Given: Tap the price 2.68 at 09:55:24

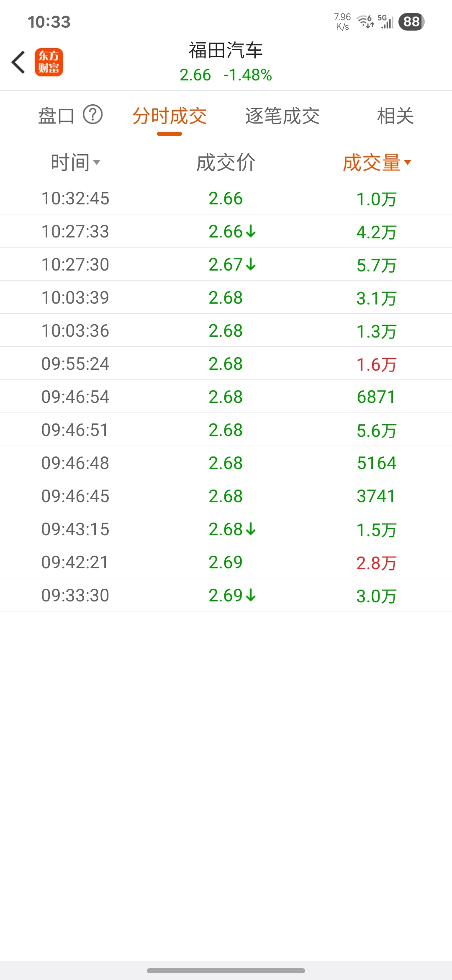Looking at the screenshot, I should tap(226, 364).
